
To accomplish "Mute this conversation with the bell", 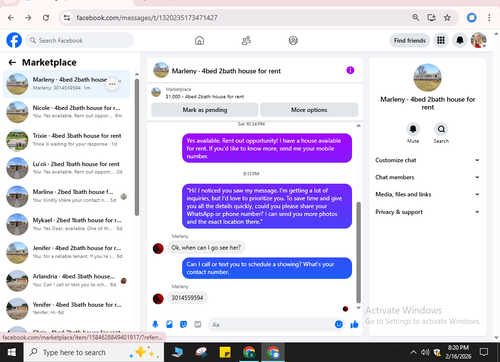I will tap(413, 129).
